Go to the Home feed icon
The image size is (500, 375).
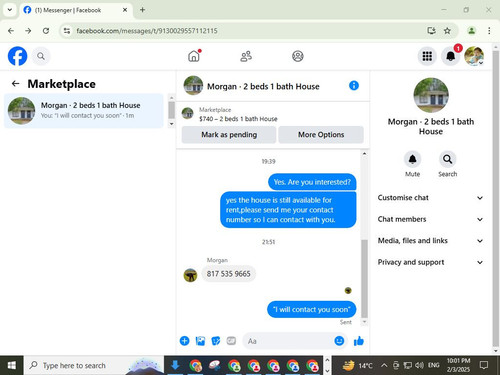pos(194,56)
